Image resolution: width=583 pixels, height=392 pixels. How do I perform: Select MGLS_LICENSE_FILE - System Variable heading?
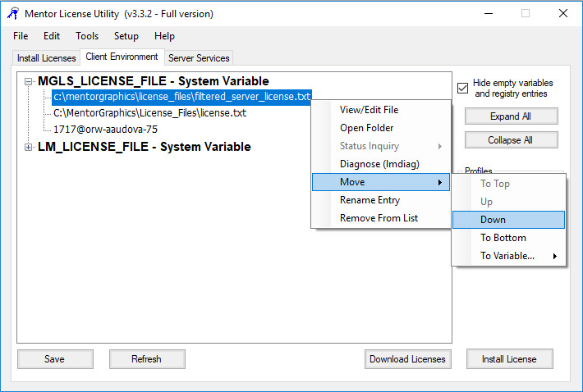pyautogui.click(x=154, y=81)
